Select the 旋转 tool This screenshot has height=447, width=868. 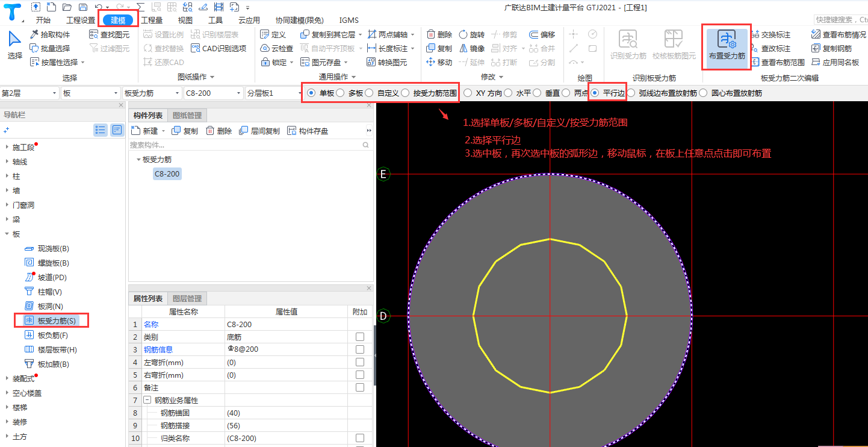pyautogui.click(x=471, y=34)
